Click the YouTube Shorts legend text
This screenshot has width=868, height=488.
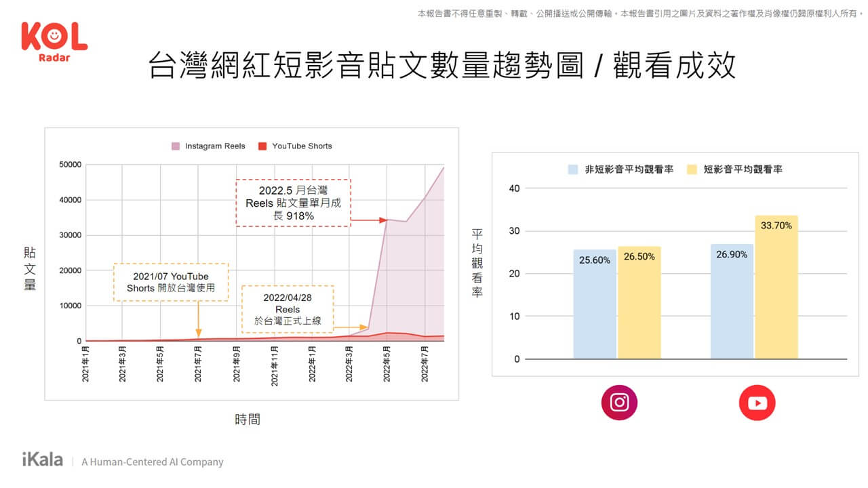pyautogui.click(x=302, y=146)
